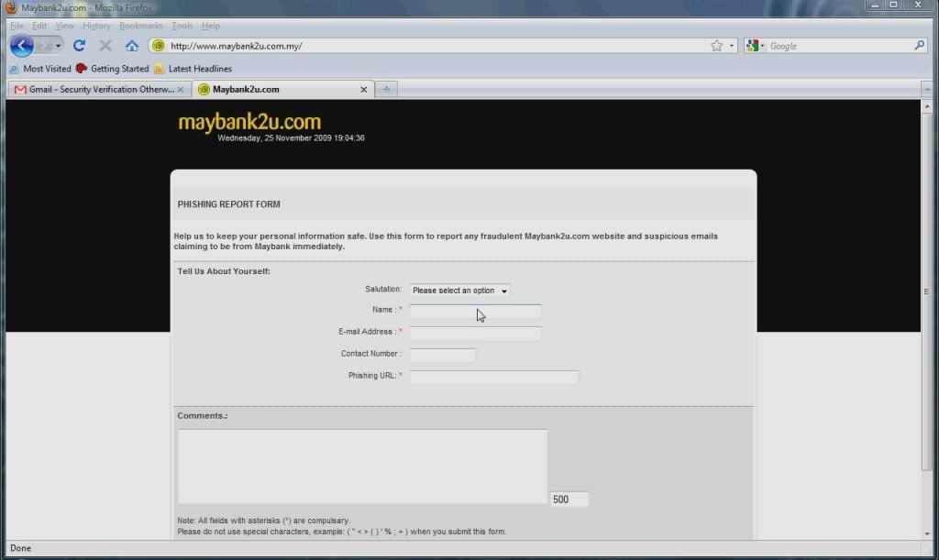Click the Firefox icon in title bar
939x560 pixels.
(11, 7)
